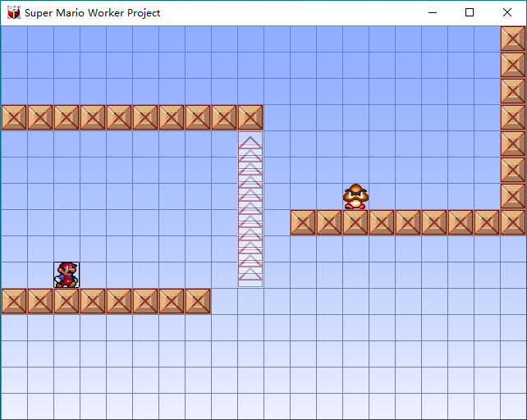527x420 pixels.
Task: Click the brick block directly under the Goomba
Action: click(x=355, y=222)
